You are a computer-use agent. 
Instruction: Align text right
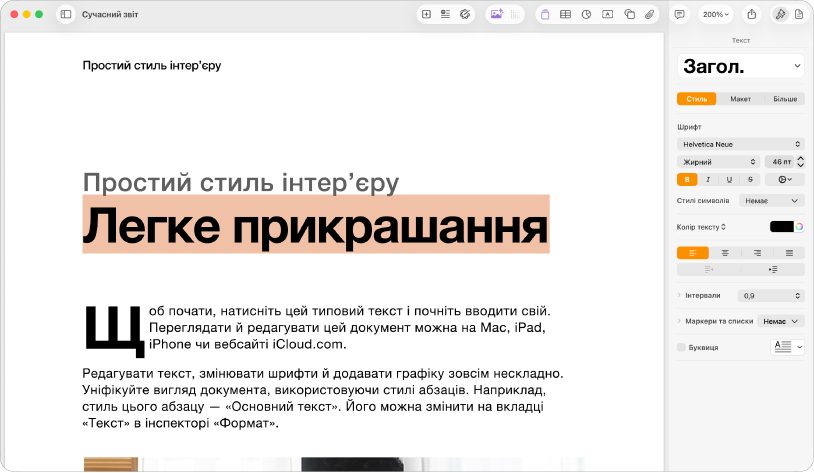tap(757, 253)
